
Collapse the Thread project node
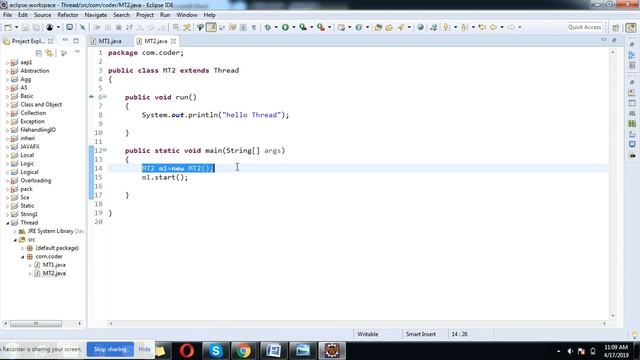[x=7, y=222]
